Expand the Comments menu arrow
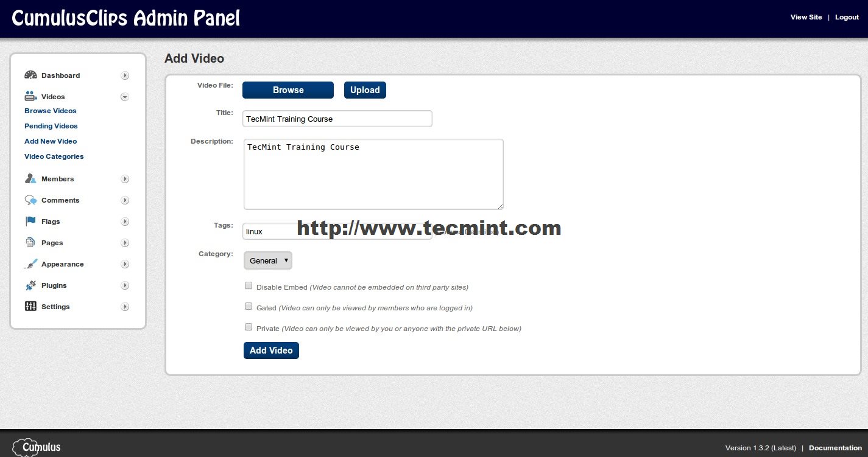 (125, 200)
